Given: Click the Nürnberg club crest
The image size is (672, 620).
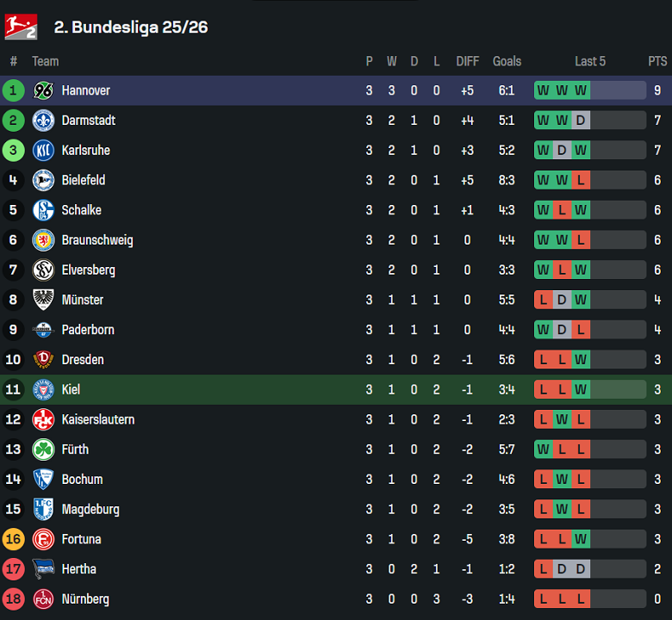Looking at the screenshot, I should pos(43,599).
